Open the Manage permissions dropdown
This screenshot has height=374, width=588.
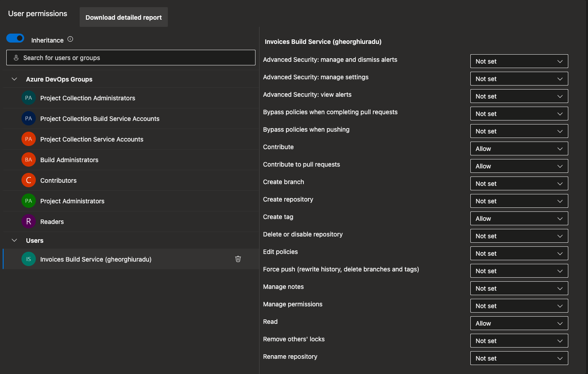coord(519,305)
